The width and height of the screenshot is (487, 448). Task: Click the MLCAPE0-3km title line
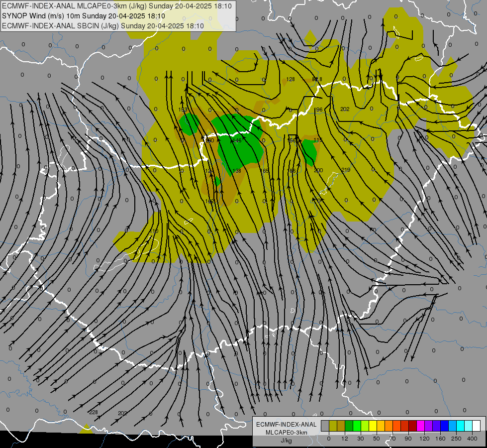[117, 6]
